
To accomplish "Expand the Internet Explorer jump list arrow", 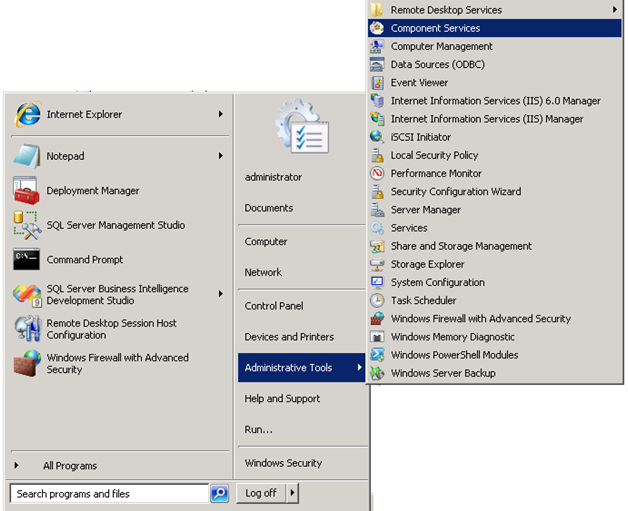I will click(221, 114).
